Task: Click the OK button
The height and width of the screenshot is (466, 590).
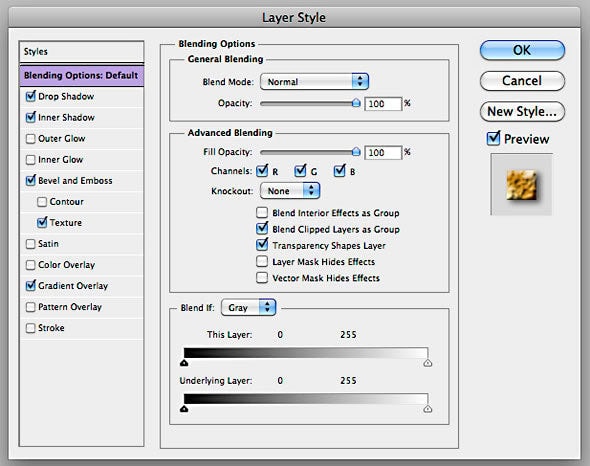Action: click(522, 50)
